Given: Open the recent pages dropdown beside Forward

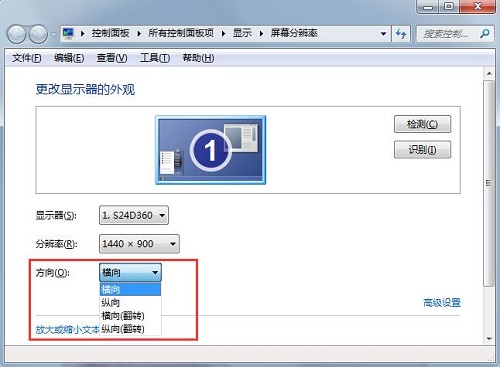Looking at the screenshot, I should pyautogui.click(x=53, y=34).
